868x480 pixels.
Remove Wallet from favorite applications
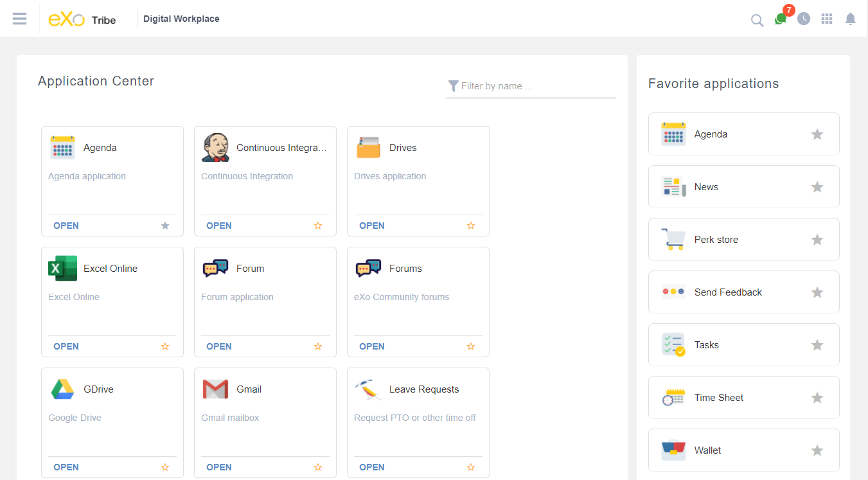pyautogui.click(x=817, y=450)
